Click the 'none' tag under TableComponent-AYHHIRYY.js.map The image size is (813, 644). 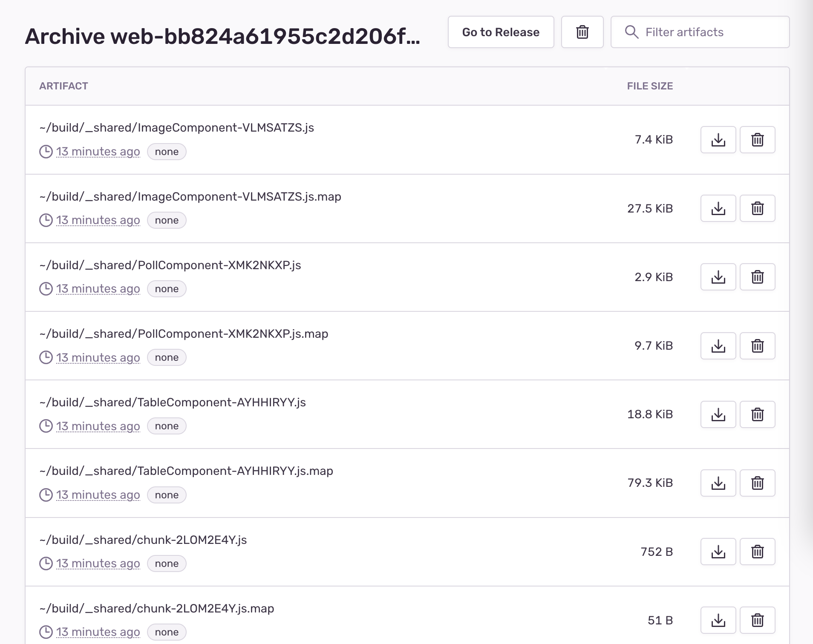[167, 495]
